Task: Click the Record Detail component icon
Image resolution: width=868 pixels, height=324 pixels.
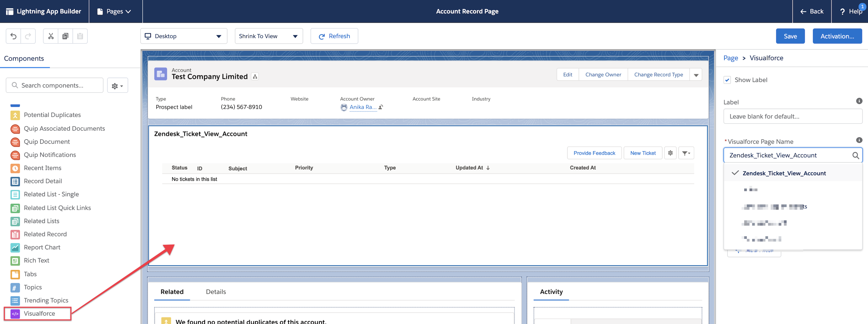Action: tap(15, 181)
